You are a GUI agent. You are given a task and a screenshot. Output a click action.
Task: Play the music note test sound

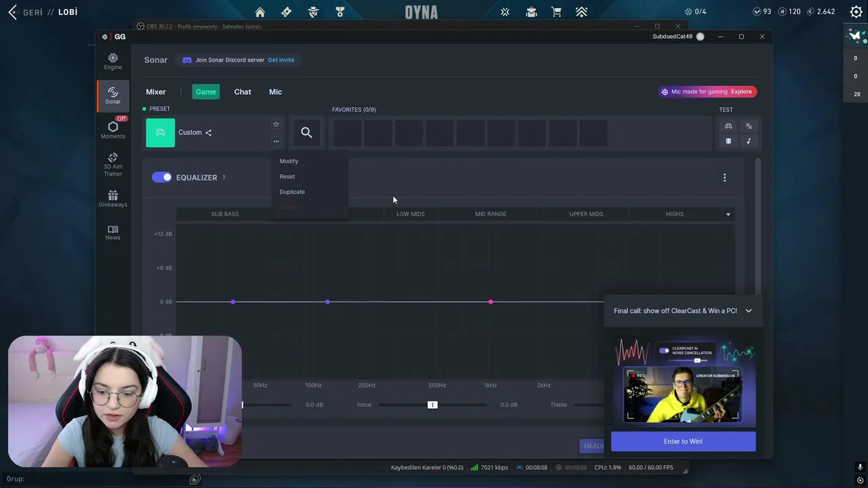(x=749, y=141)
